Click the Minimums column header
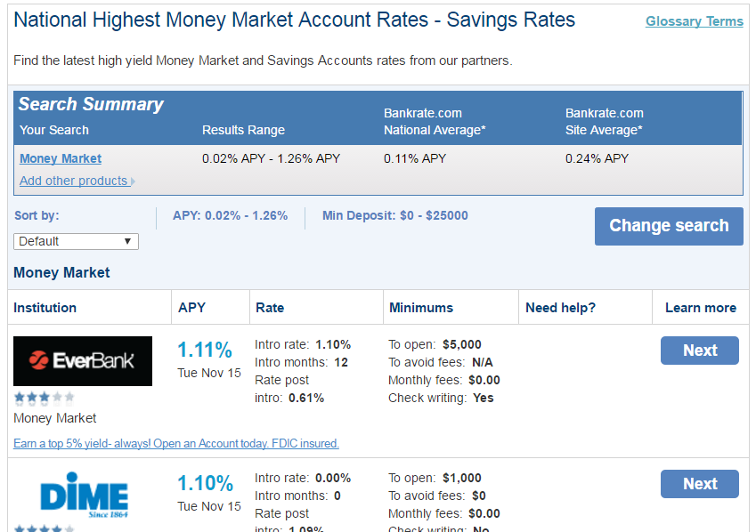The width and height of the screenshot is (756, 532). [x=421, y=308]
